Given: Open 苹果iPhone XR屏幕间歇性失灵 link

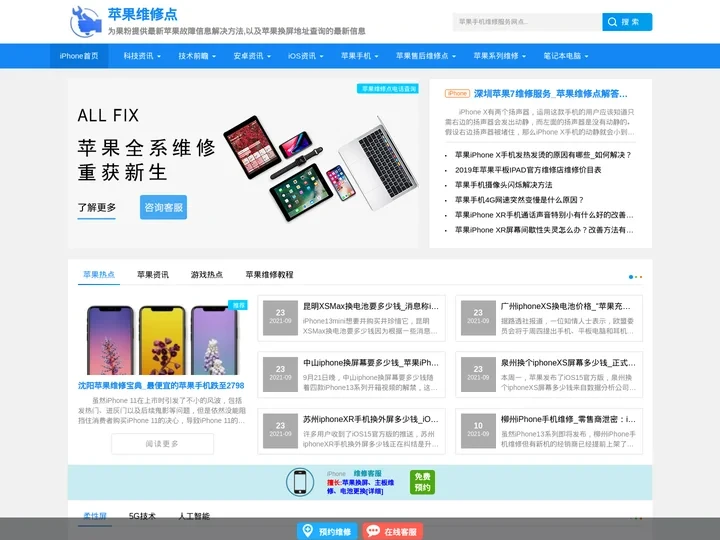Looking at the screenshot, I should [x=544, y=230].
